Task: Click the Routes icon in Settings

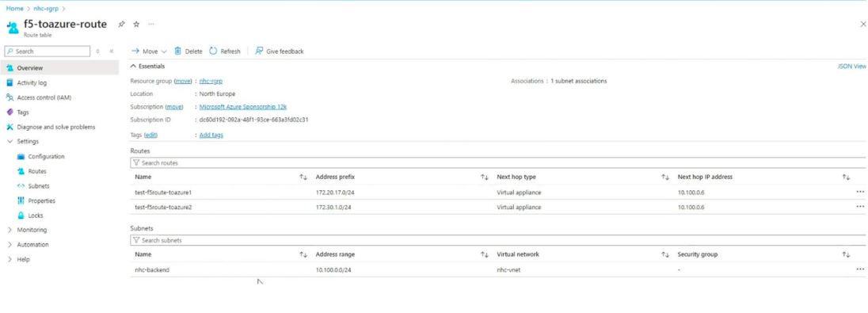Action: coord(21,171)
